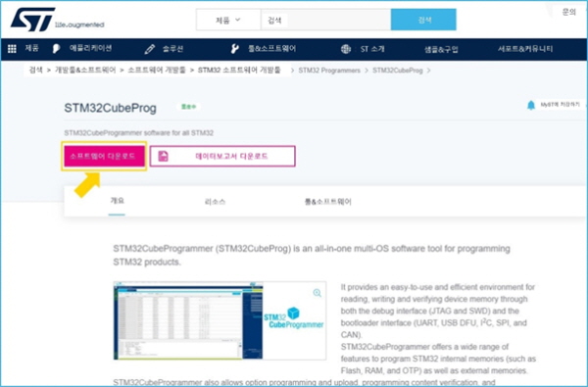Zoom the STM32CubeProgrammer image via magnifier icon
The height and width of the screenshot is (387, 588).
318,293
